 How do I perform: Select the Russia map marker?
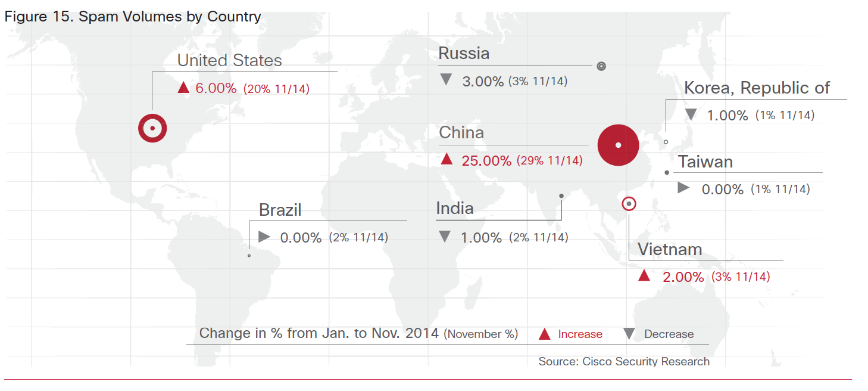click(x=601, y=66)
